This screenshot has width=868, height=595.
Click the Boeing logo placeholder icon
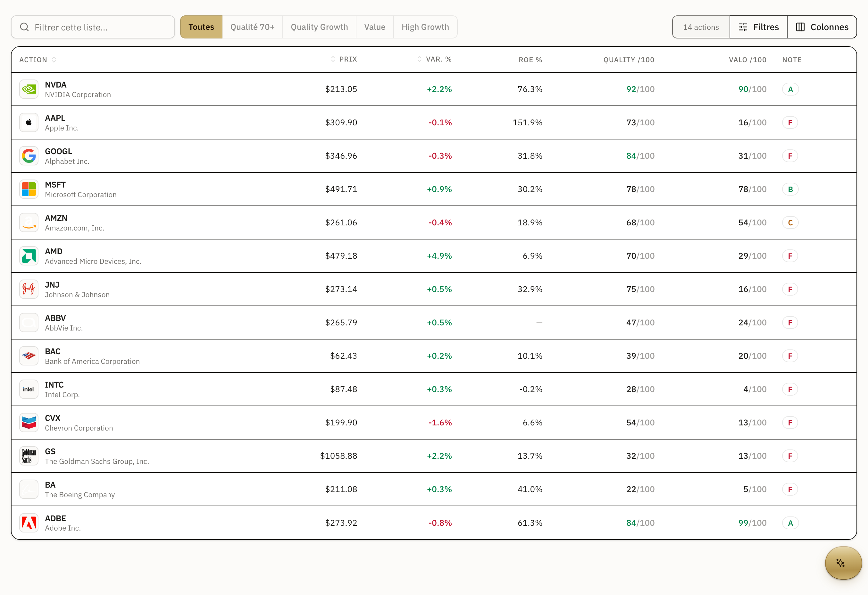29,489
